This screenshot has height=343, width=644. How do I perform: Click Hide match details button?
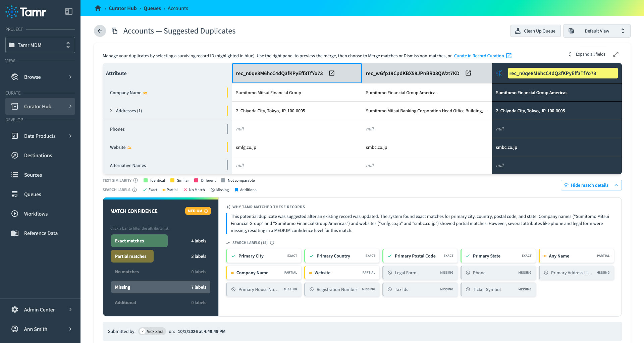point(591,185)
